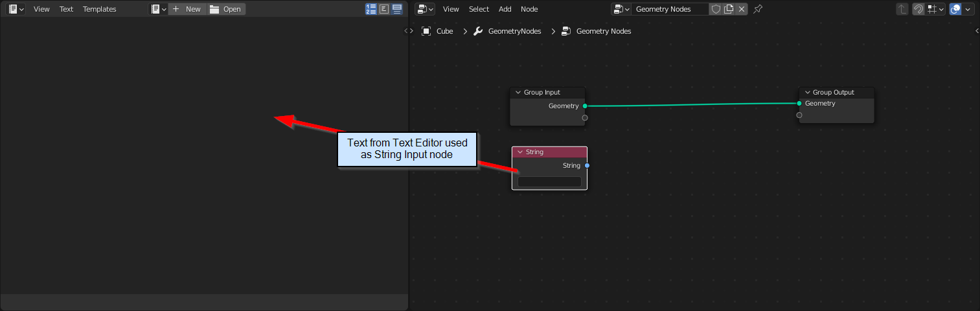Click the Cube breadcrumb
The height and width of the screenshot is (311, 980).
[444, 31]
